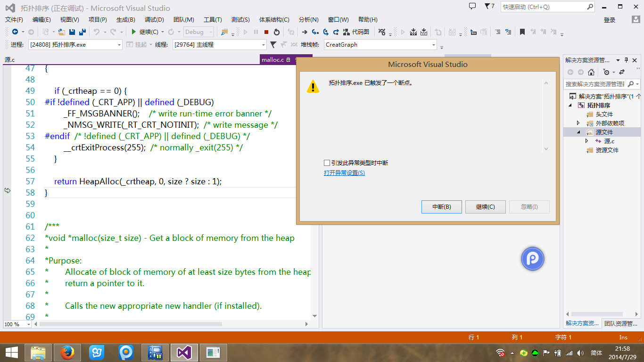Expand the 外部依赖项 node

[579, 123]
